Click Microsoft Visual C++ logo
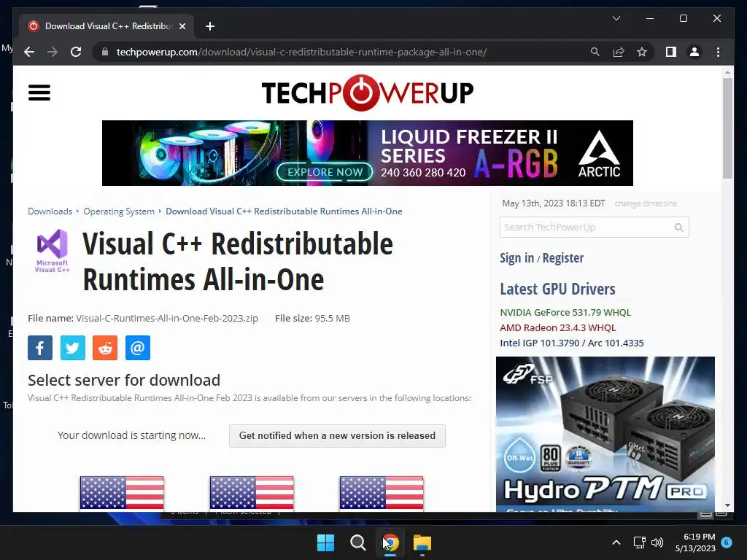 click(53, 251)
